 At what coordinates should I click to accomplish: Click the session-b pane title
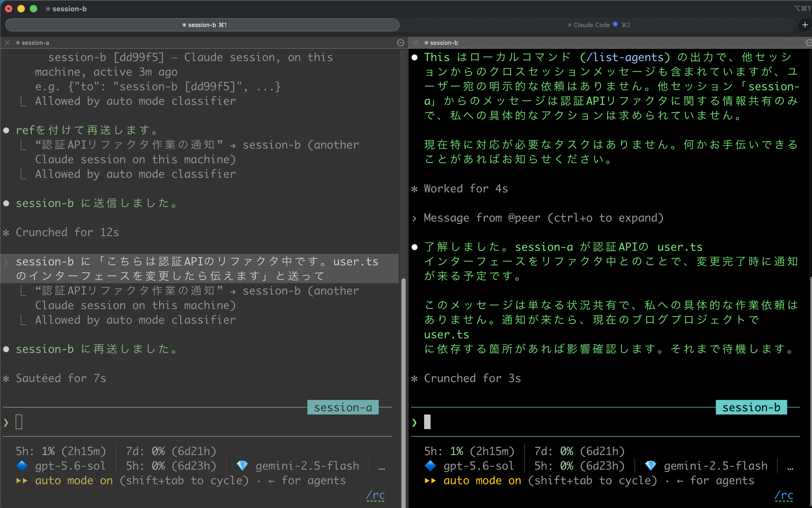click(441, 43)
